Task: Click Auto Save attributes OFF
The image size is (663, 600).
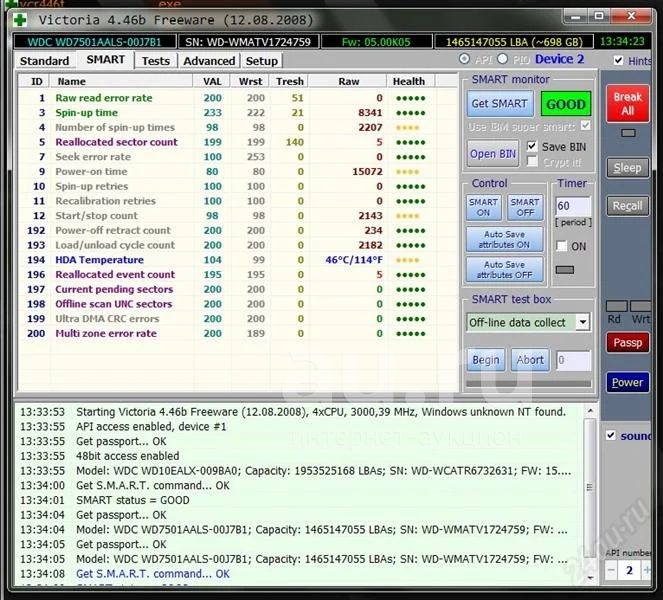Action: [x=504, y=269]
